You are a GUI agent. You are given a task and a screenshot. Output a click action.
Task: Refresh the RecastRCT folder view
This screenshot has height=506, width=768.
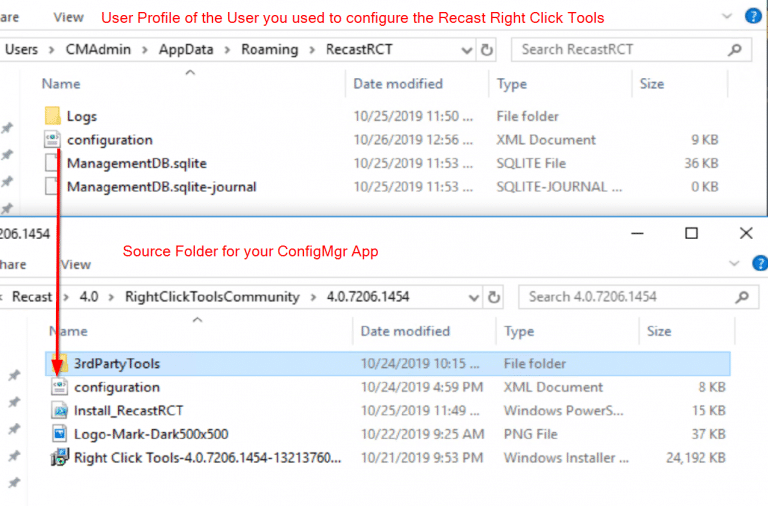pyautogui.click(x=486, y=49)
